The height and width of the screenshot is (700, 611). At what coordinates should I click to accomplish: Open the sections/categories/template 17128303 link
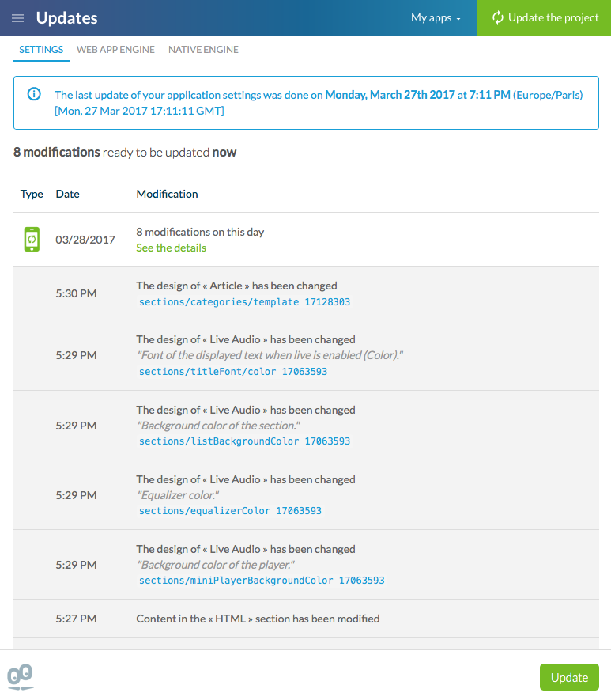[244, 302]
